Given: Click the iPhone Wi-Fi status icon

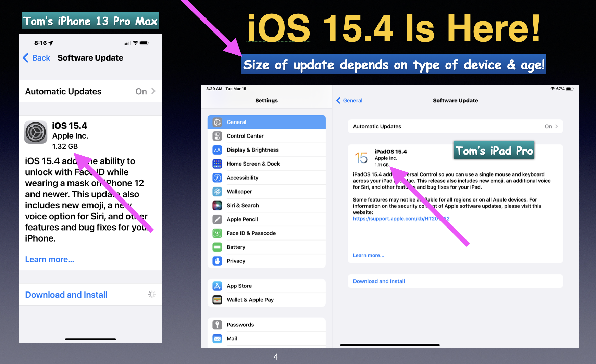Looking at the screenshot, I should coord(135,43).
